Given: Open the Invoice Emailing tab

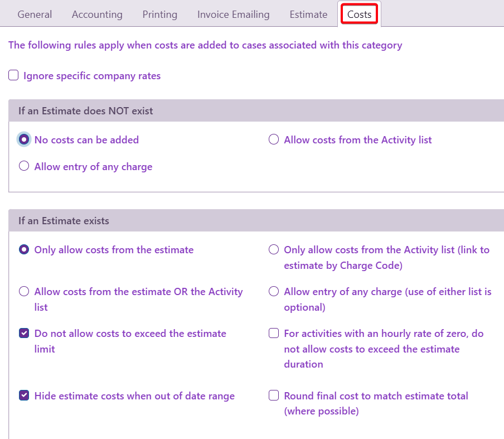Looking at the screenshot, I should click(x=233, y=15).
